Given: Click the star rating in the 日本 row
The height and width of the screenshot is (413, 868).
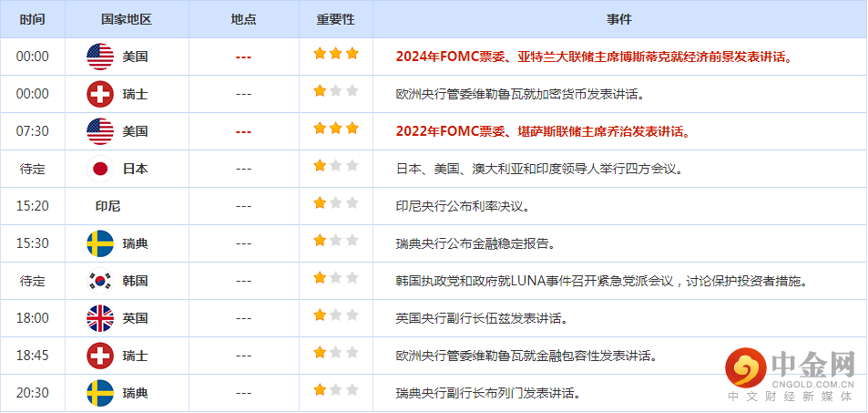Looking at the screenshot, I should click(x=336, y=166).
